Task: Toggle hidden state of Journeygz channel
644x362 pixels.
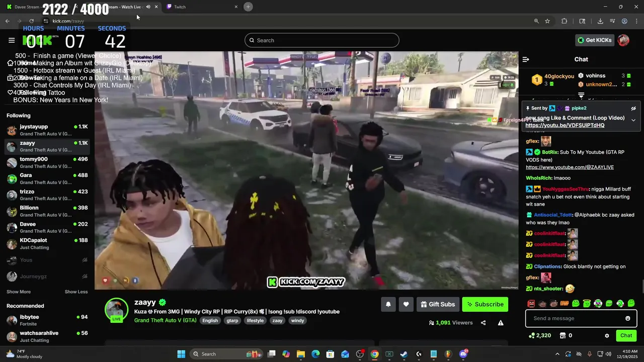Action: pos(85,276)
